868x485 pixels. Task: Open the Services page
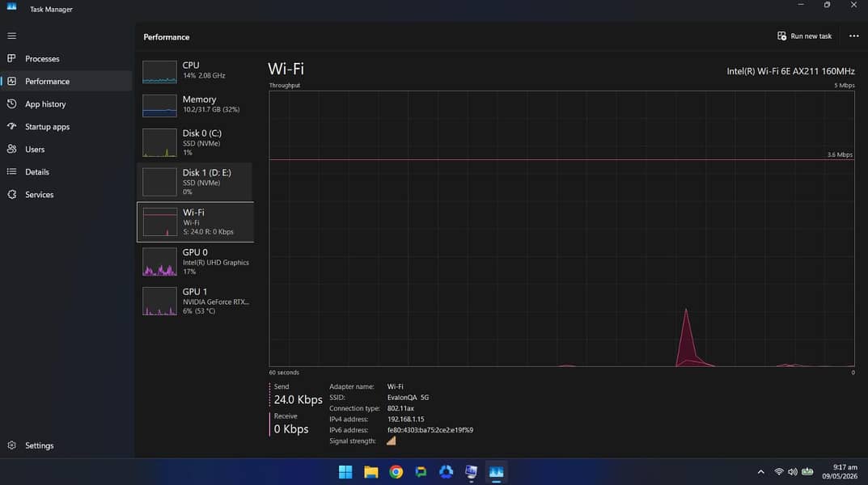(x=66, y=194)
